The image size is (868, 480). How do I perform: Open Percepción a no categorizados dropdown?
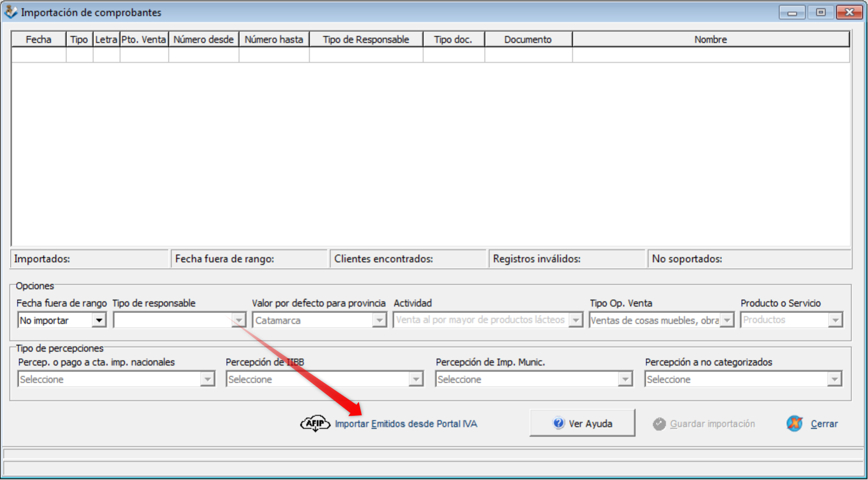click(834, 379)
